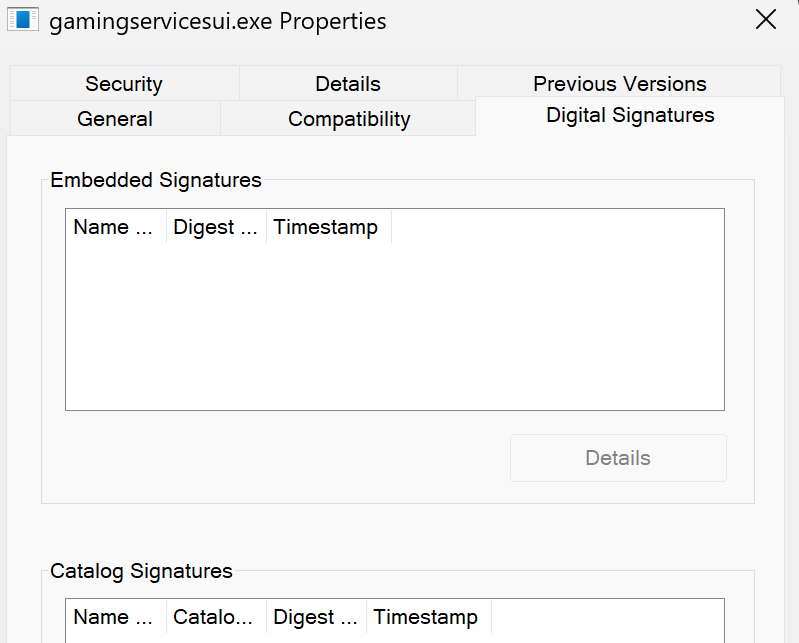
Task: Click Timestamp column header in Catalog Signatures
Action: point(427,617)
